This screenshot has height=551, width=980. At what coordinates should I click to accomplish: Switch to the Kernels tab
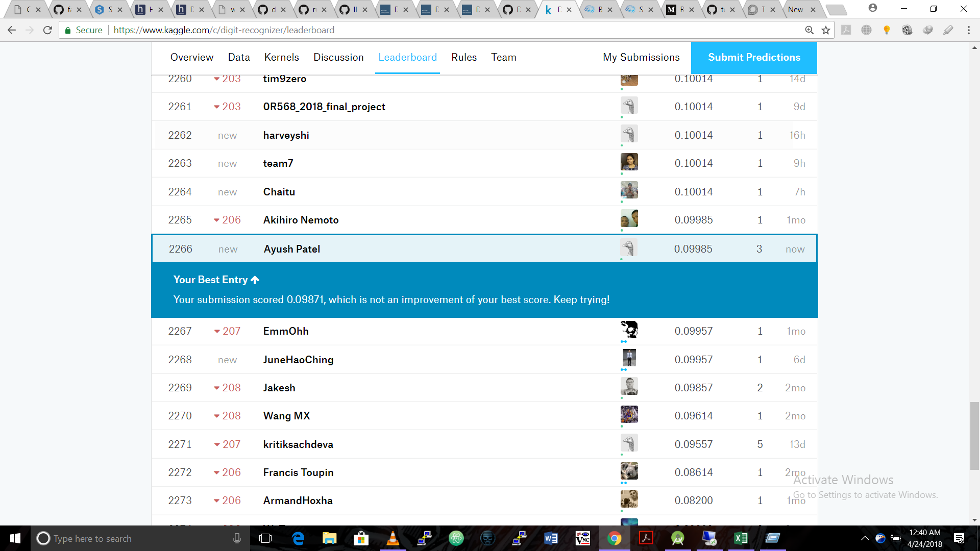(281, 57)
